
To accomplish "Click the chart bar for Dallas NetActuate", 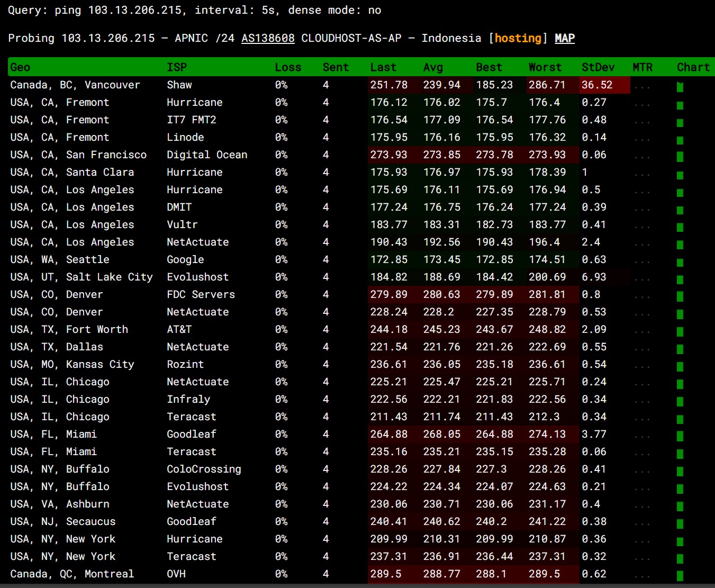I will 680,349.
